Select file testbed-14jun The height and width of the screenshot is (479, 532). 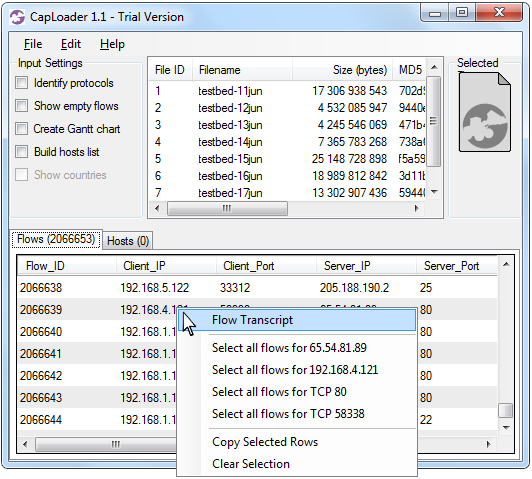(x=287, y=142)
